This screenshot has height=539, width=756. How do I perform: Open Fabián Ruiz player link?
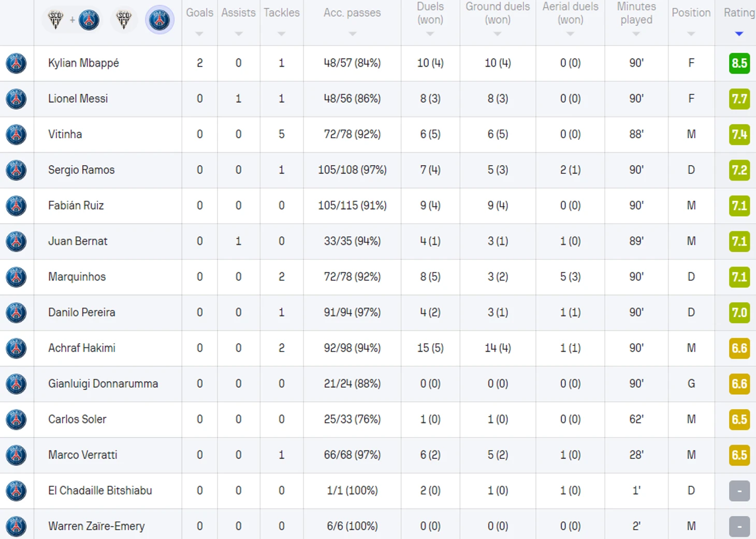click(x=76, y=206)
